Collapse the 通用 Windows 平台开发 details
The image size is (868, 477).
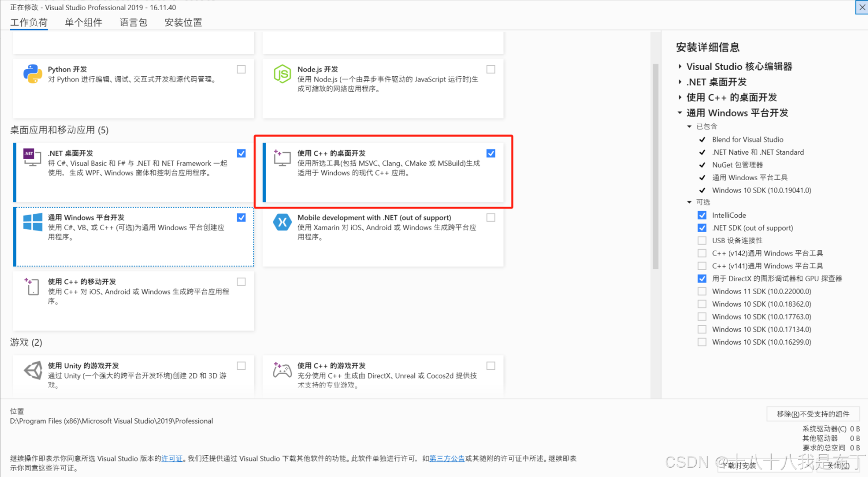680,113
